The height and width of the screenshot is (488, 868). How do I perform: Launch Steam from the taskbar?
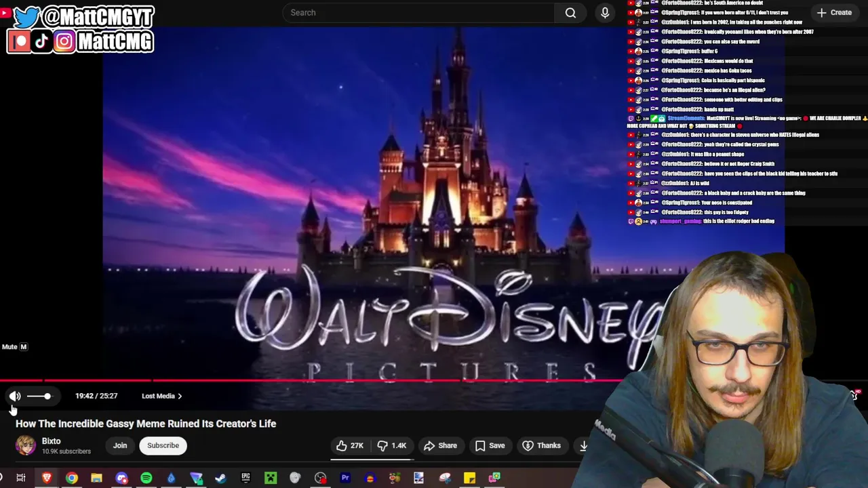220,478
